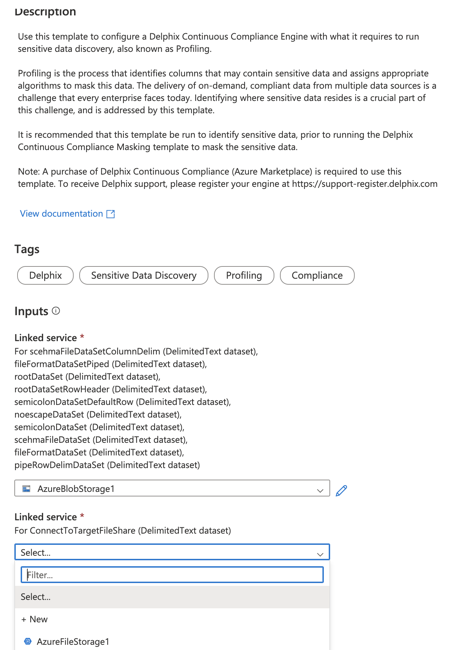Click the pencil edit icon beside AzureBlobStorage1
468x650 pixels.
tap(341, 490)
